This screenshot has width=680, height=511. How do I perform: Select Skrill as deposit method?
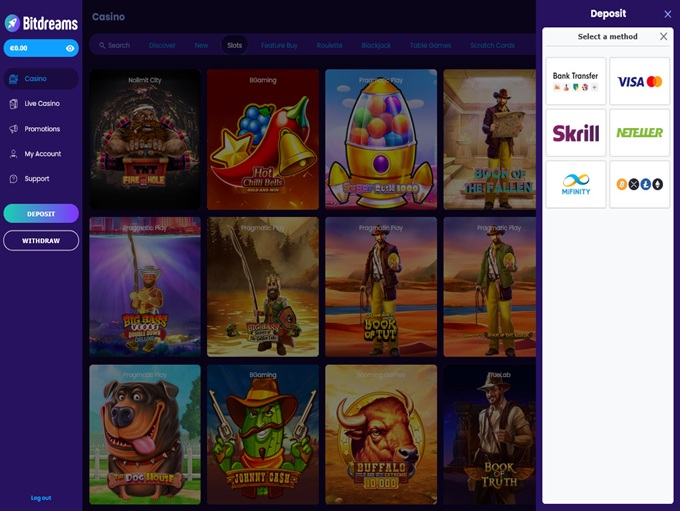(x=576, y=133)
